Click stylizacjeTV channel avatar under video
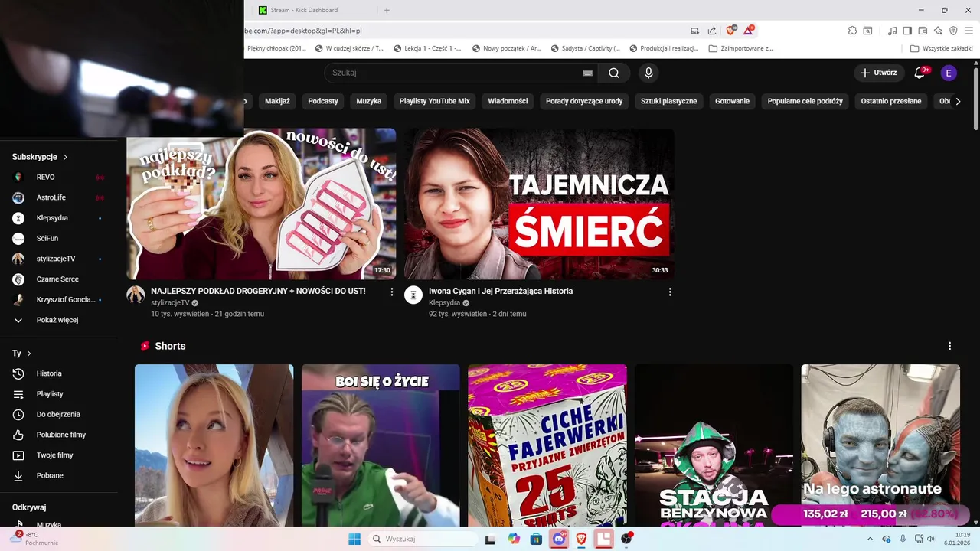The image size is (980, 551). click(x=136, y=295)
